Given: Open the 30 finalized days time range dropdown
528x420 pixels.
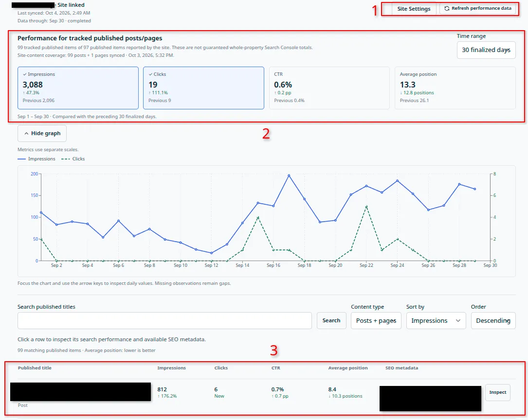Looking at the screenshot, I should pos(486,50).
